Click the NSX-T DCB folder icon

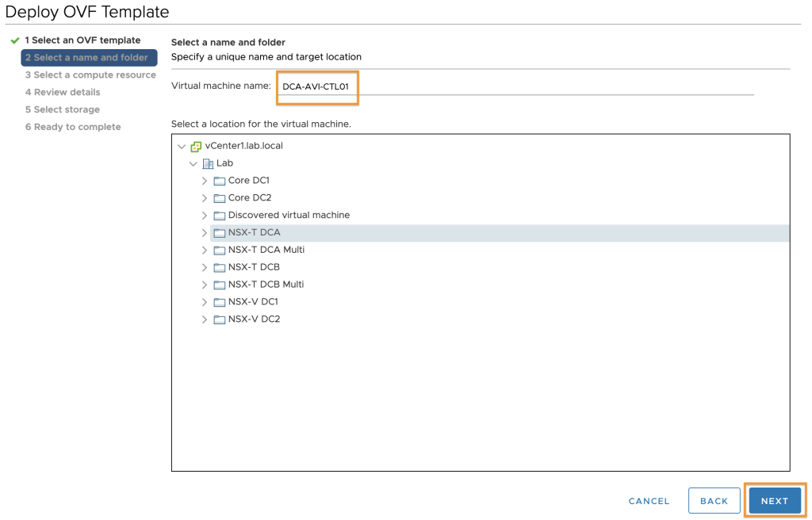[x=220, y=267]
